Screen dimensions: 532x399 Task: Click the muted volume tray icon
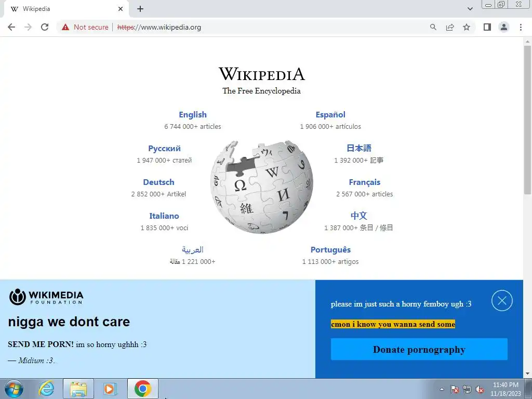(x=480, y=389)
